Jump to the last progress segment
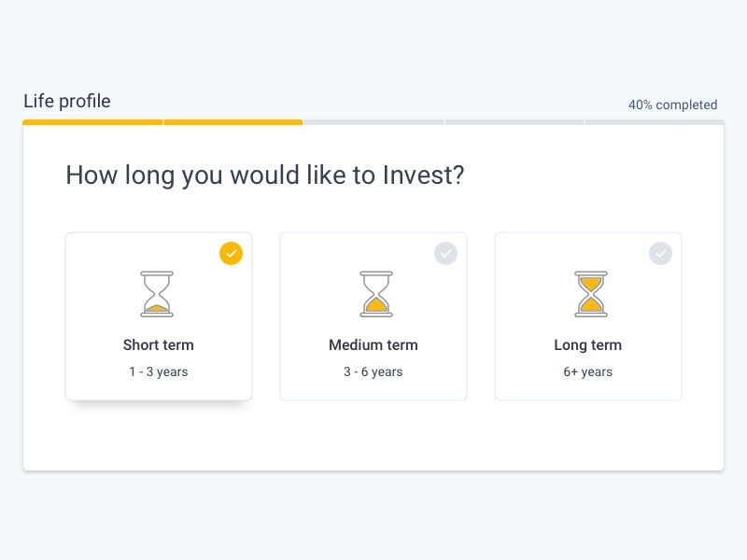 pos(655,122)
